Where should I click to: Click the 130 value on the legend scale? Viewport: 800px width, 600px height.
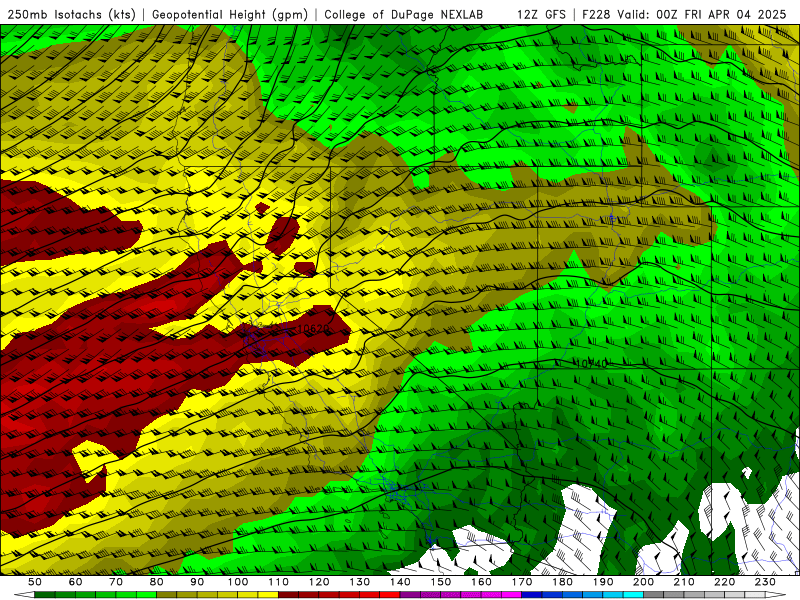[x=360, y=582]
